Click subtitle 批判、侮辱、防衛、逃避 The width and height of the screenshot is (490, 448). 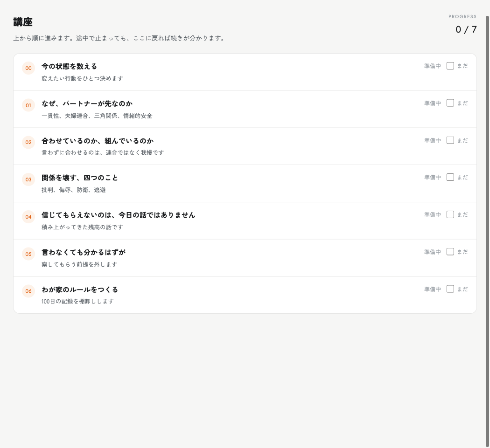(x=73, y=190)
